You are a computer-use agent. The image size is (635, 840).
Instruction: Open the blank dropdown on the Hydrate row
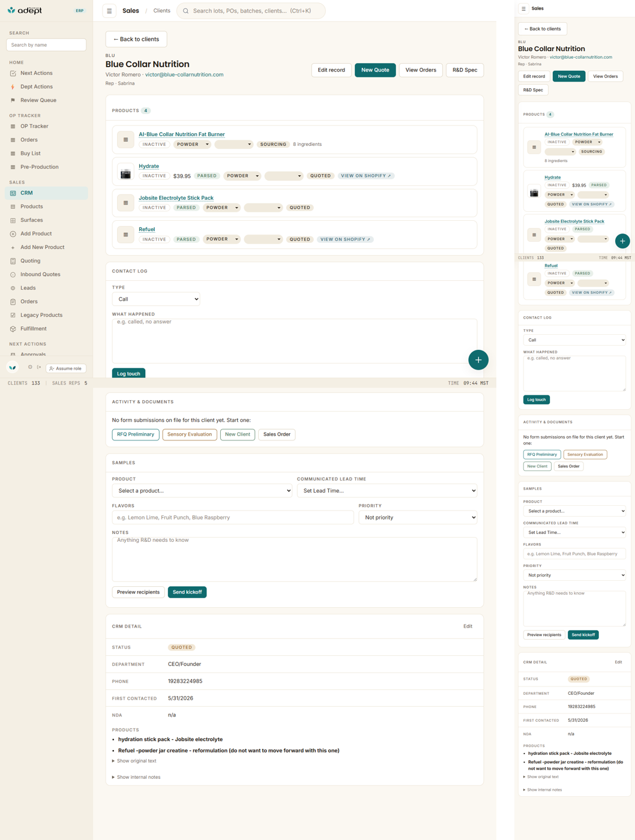[x=283, y=176]
